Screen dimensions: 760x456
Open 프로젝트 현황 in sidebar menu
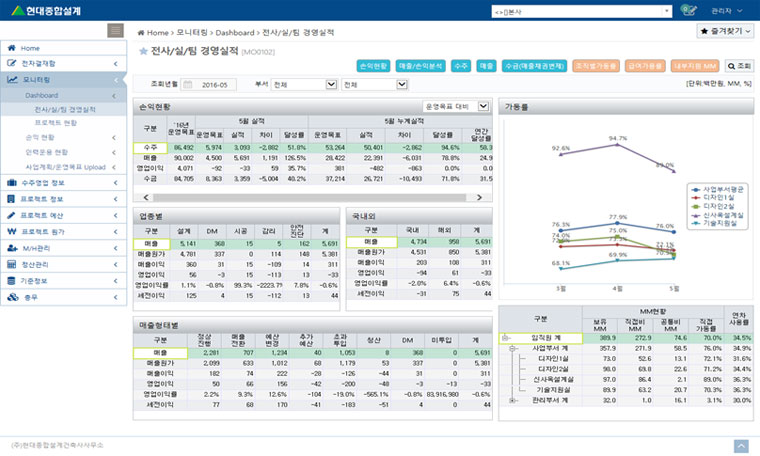pyautogui.click(x=62, y=122)
